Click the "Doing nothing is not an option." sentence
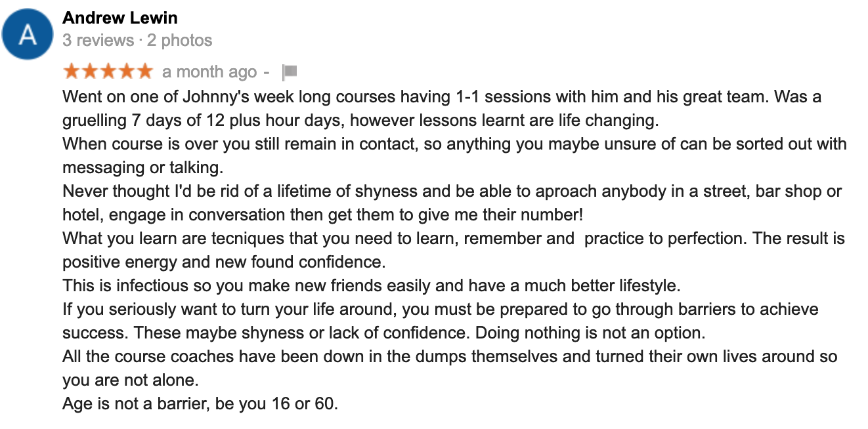This screenshot has width=868, height=429. click(x=590, y=333)
